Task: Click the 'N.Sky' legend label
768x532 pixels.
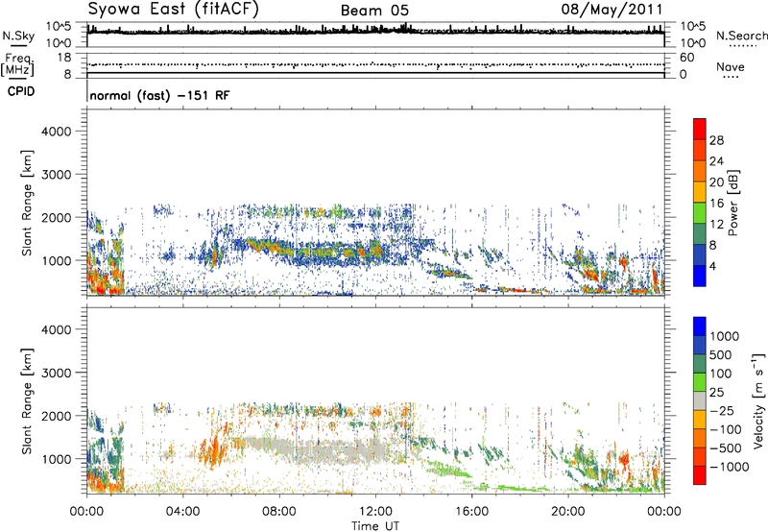Action: tap(18, 36)
